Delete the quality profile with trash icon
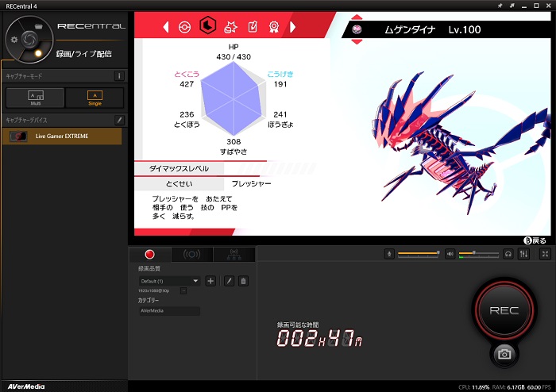This screenshot has width=556, height=392. [243, 281]
